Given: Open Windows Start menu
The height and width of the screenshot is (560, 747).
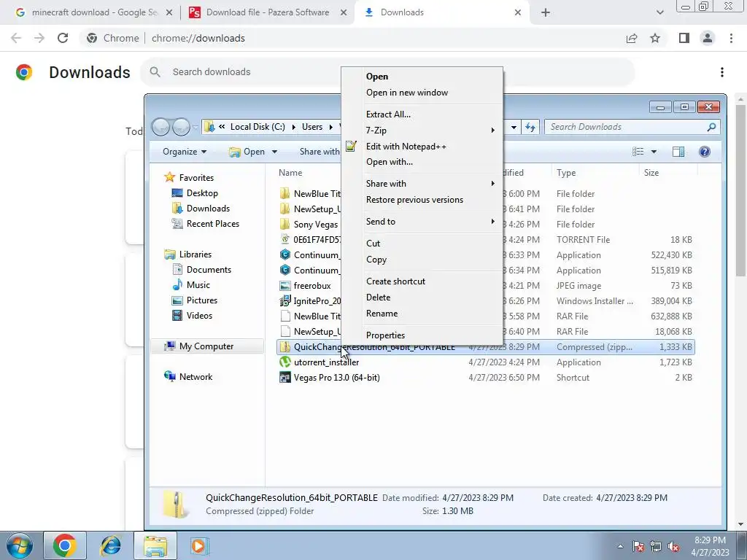Looking at the screenshot, I should click(x=19, y=545).
